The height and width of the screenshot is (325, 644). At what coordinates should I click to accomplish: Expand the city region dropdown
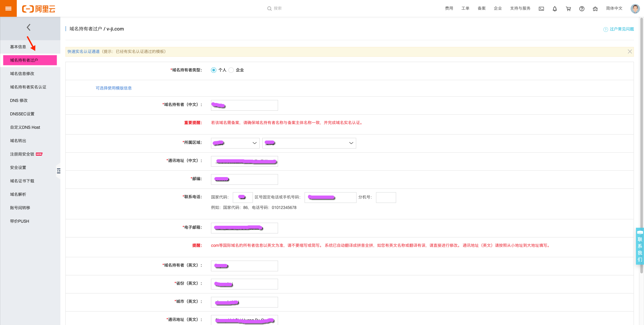point(309,143)
